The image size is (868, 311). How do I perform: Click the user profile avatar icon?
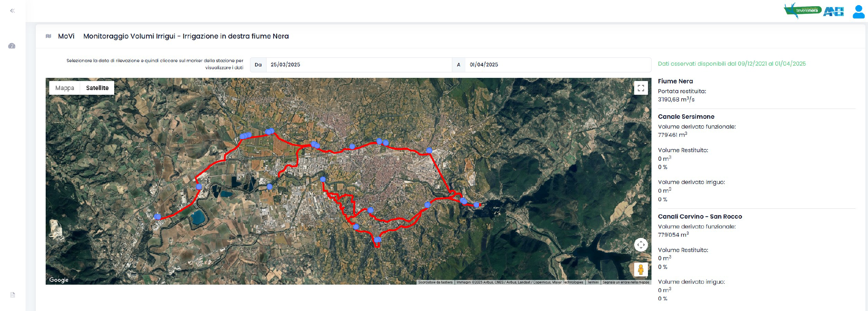point(858,11)
